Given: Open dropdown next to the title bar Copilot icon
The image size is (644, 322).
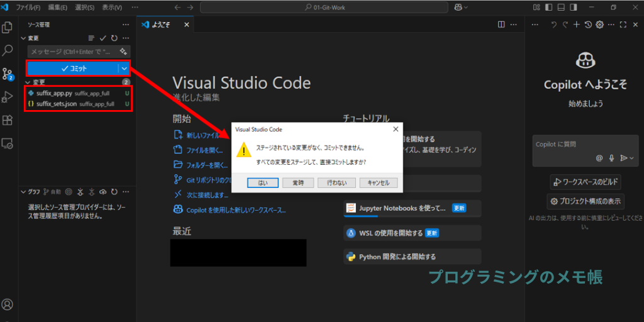Looking at the screenshot, I should (x=466, y=8).
